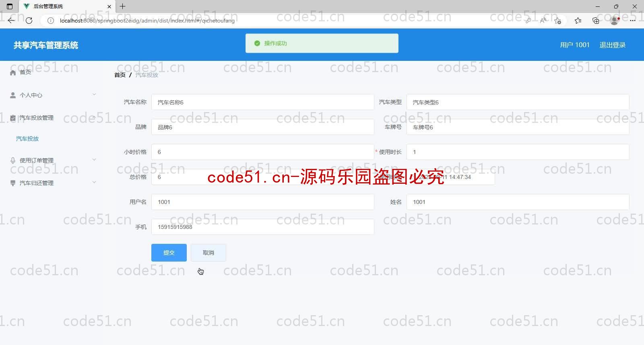The height and width of the screenshot is (345, 644).
Task: Add this page to favorites with the star-plus icon
Action: pyautogui.click(x=557, y=21)
